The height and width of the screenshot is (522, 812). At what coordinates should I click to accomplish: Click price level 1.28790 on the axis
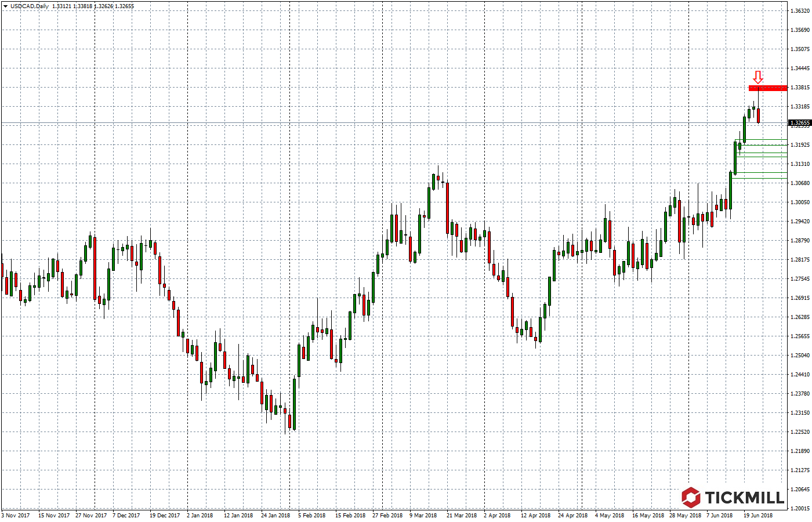pos(800,241)
